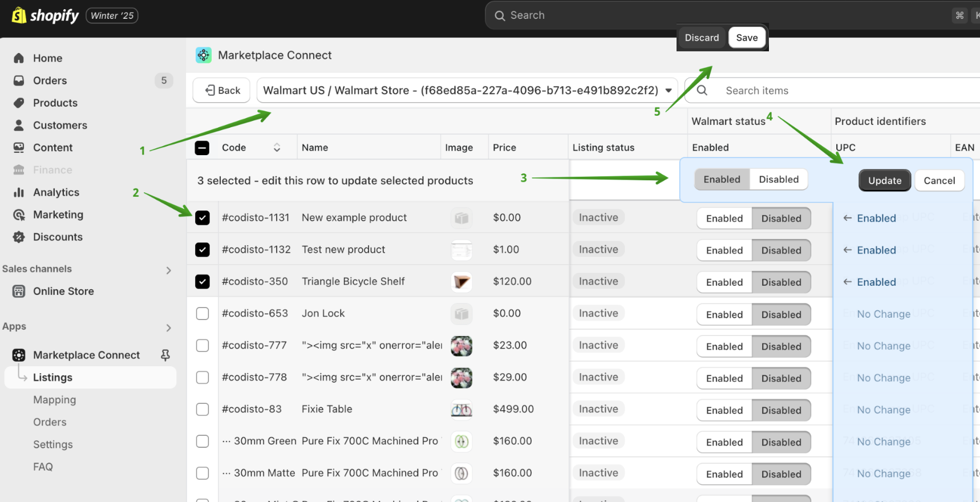The image size is (980, 502).
Task: Click the Winter '25 badge
Action: point(112,15)
